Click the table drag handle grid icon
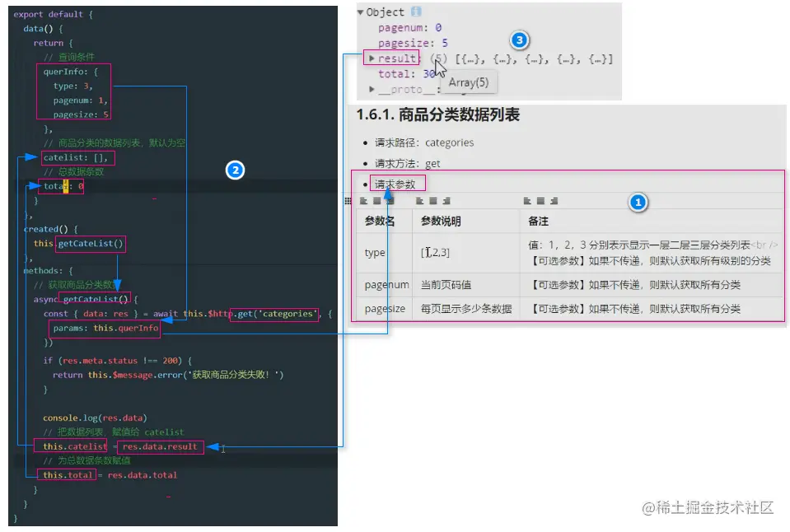 click(x=348, y=201)
